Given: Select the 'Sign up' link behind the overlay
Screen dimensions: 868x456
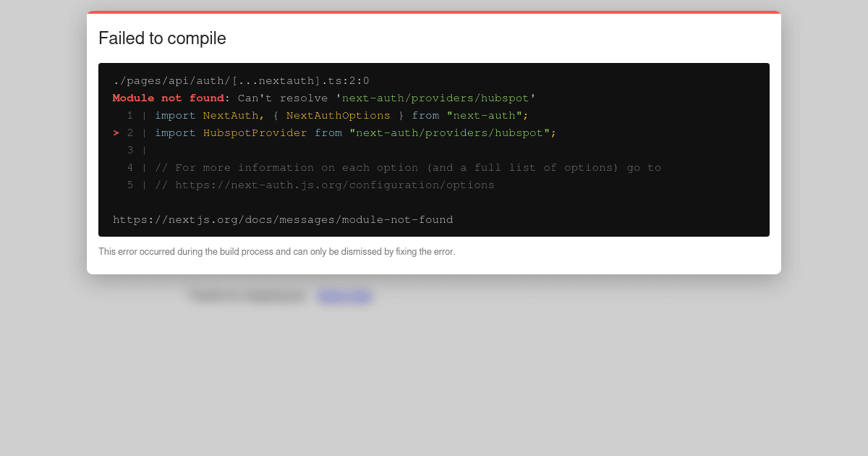Looking at the screenshot, I should coord(345,295).
